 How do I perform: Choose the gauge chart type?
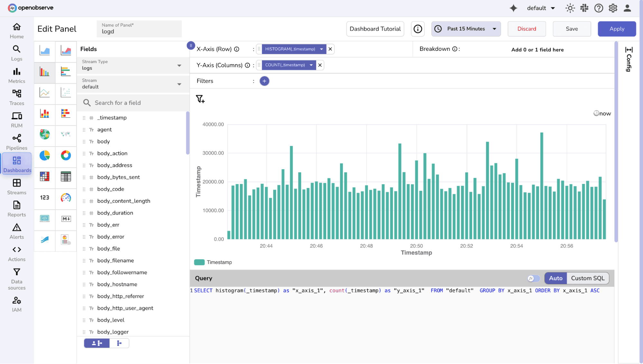pos(66,198)
